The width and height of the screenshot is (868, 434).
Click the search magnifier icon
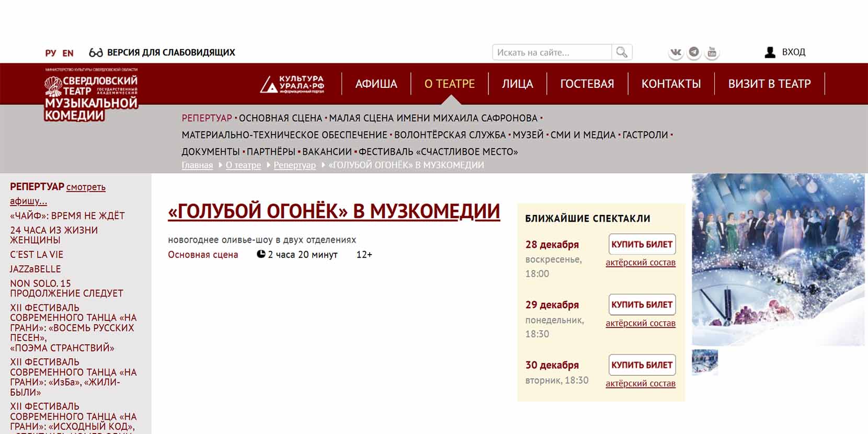[x=622, y=52]
